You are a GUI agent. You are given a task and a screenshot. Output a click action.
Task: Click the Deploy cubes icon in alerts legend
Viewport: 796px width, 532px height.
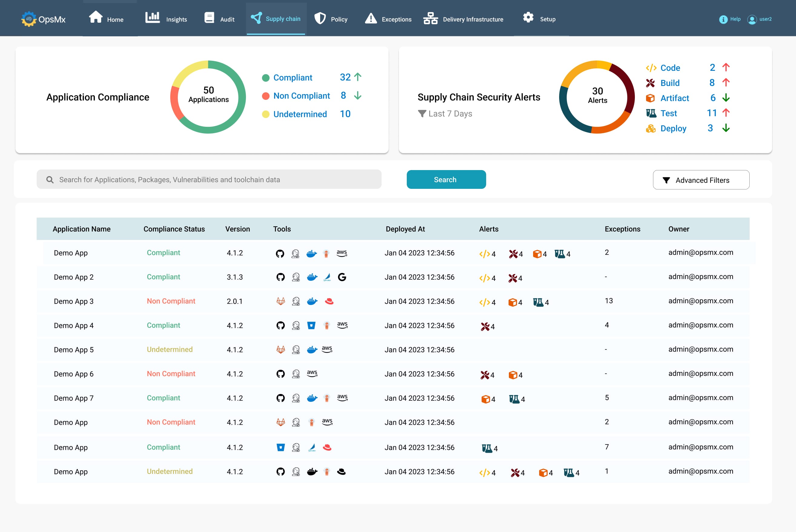tap(650, 129)
